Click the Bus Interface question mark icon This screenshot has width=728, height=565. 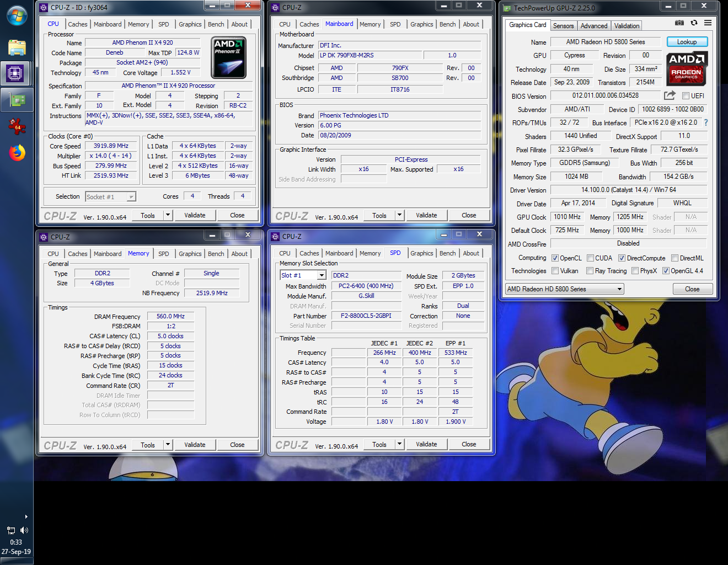click(x=705, y=122)
